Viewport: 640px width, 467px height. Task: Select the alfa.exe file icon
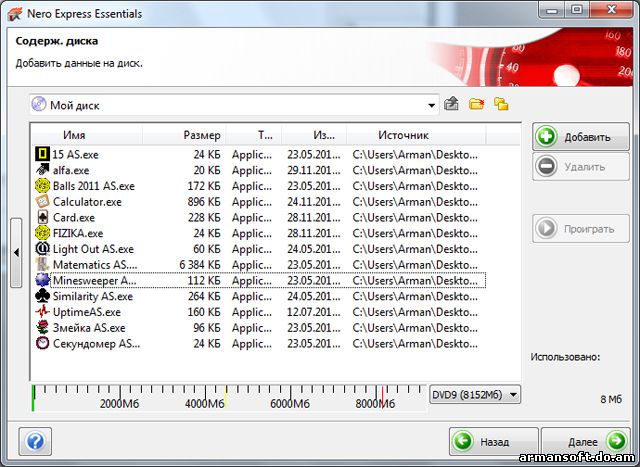point(42,170)
